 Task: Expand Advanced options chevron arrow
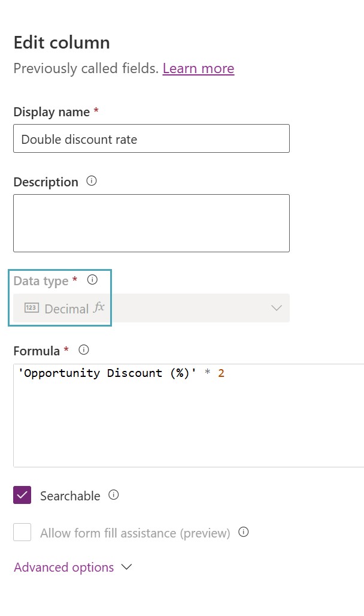pos(126,567)
